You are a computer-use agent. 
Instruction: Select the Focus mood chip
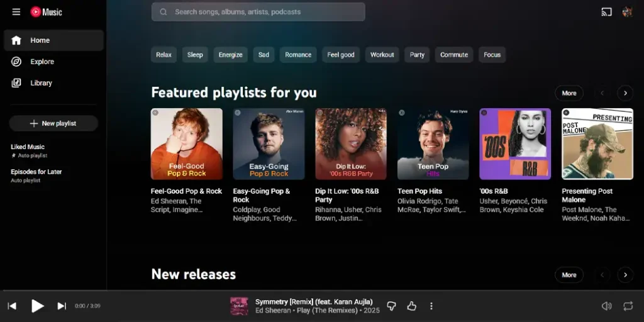492,55
